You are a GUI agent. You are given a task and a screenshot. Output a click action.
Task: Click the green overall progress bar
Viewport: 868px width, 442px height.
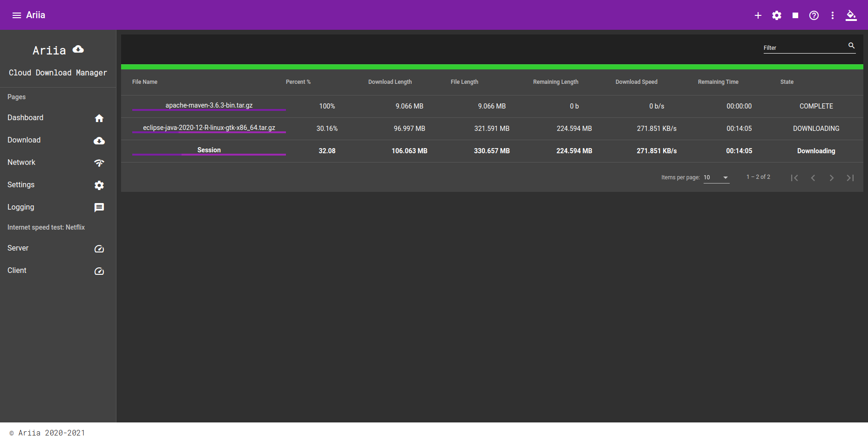(492, 67)
